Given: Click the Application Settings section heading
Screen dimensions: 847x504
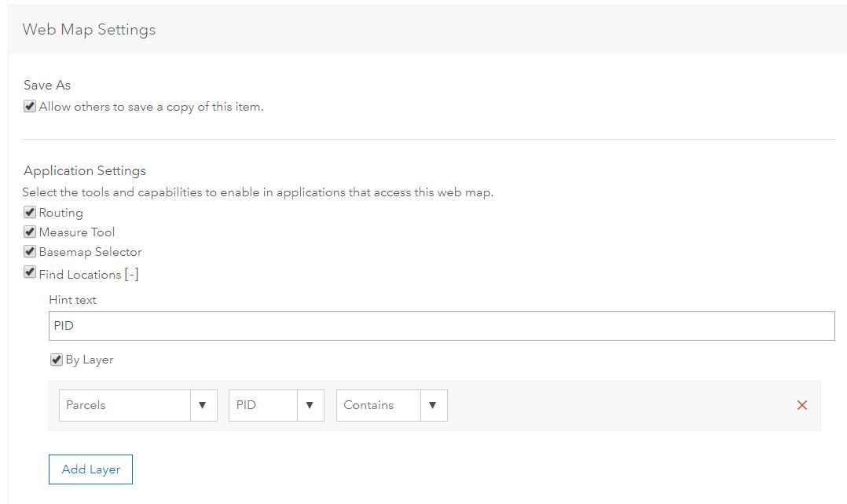Looking at the screenshot, I should pyautogui.click(x=85, y=170).
